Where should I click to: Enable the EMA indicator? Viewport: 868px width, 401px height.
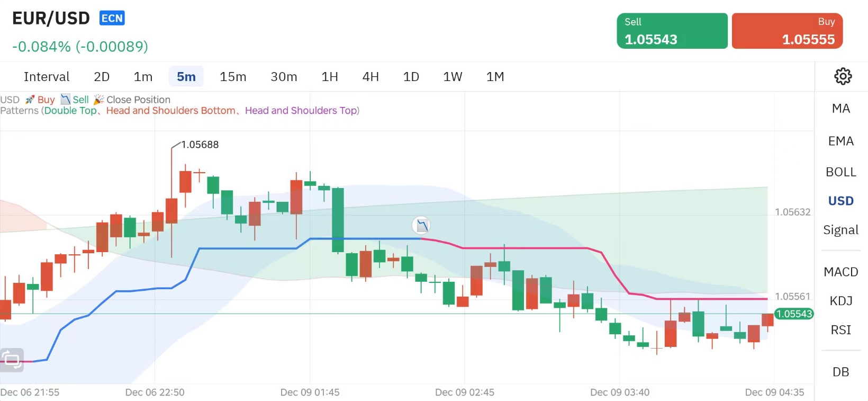(840, 141)
